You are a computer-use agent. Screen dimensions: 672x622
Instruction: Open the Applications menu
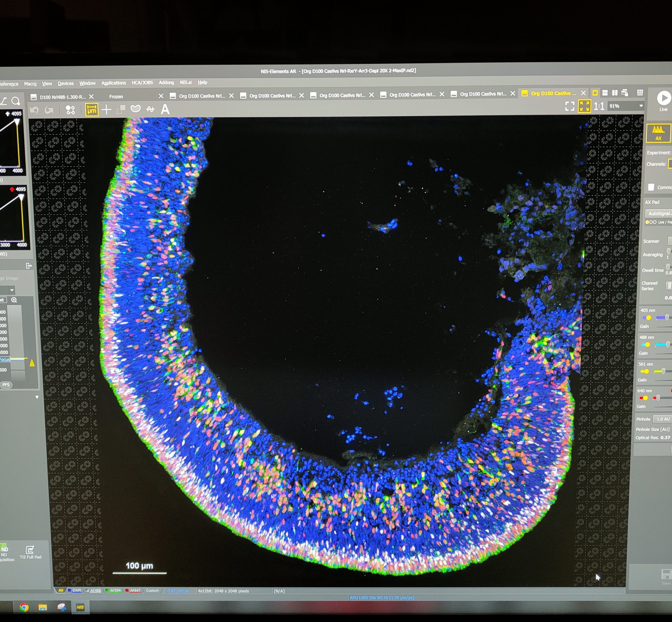click(x=113, y=83)
